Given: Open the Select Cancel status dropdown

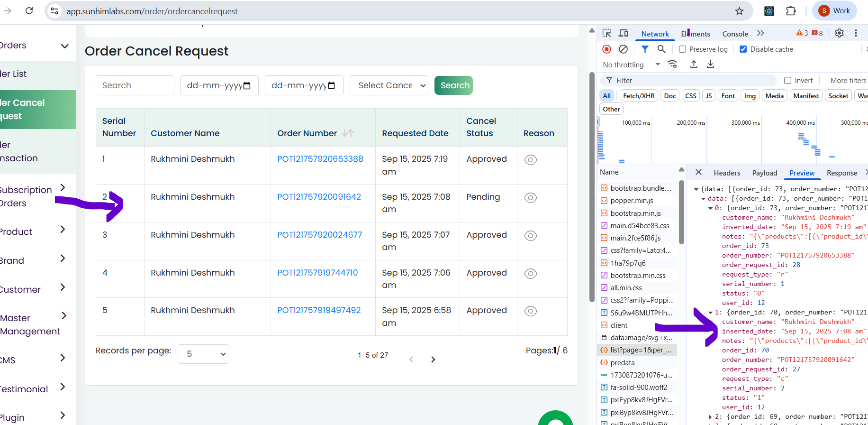Looking at the screenshot, I should coord(389,85).
